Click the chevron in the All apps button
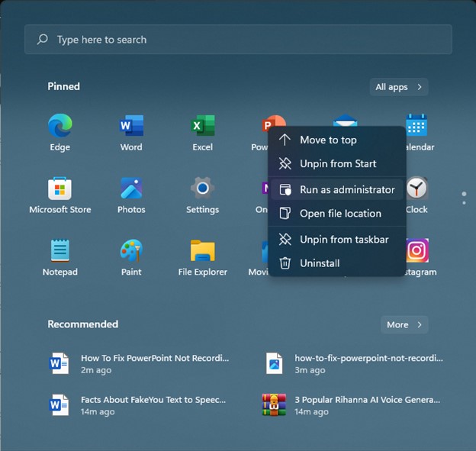The height and width of the screenshot is (451, 476). click(420, 87)
